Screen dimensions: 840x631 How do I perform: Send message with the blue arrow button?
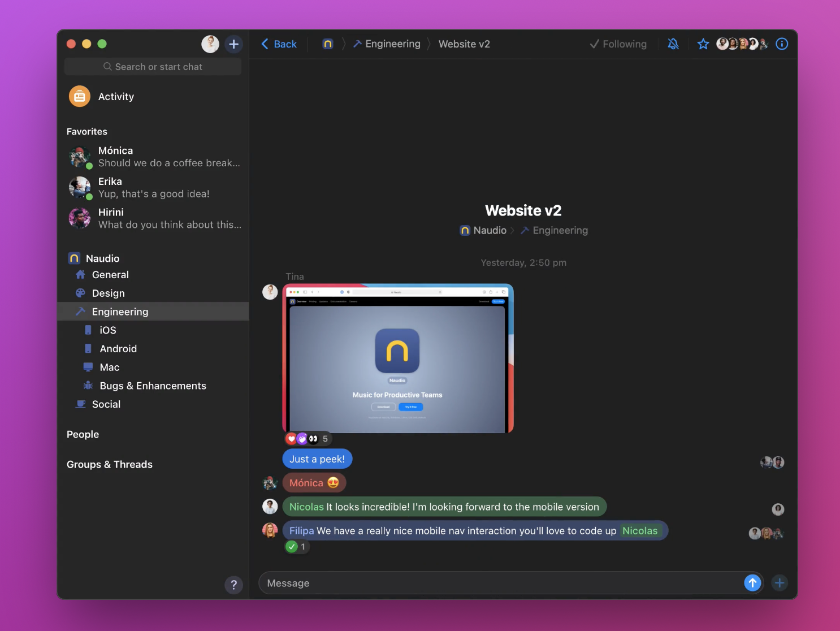tap(752, 583)
